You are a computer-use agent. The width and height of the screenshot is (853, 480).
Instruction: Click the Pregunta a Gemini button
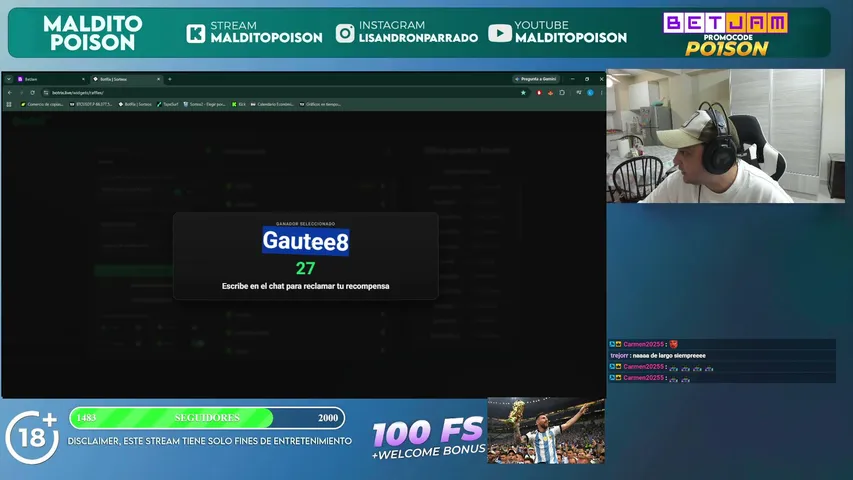click(536, 79)
